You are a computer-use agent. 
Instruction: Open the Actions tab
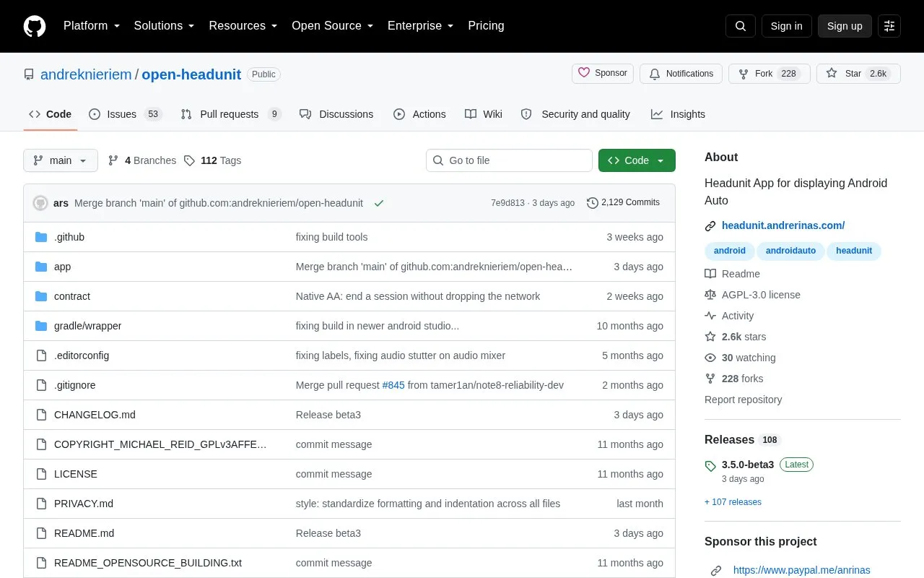click(x=419, y=114)
